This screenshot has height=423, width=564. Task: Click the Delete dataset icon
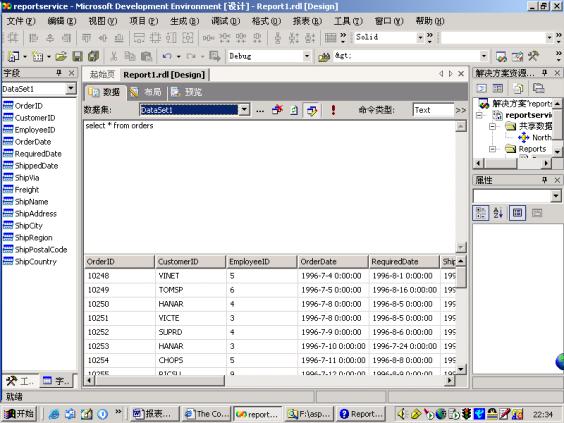[x=277, y=110]
